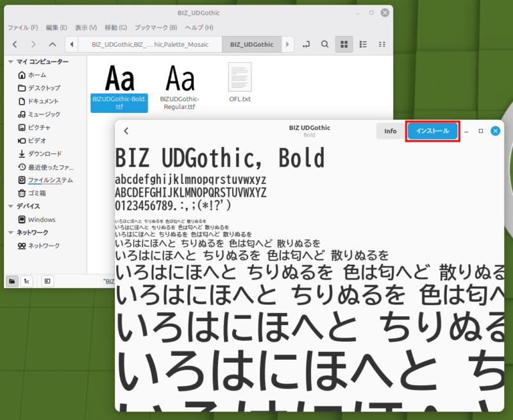513x420 pixels.
Task: Show tree view in sidebar pane
Action: pos(27,281)
